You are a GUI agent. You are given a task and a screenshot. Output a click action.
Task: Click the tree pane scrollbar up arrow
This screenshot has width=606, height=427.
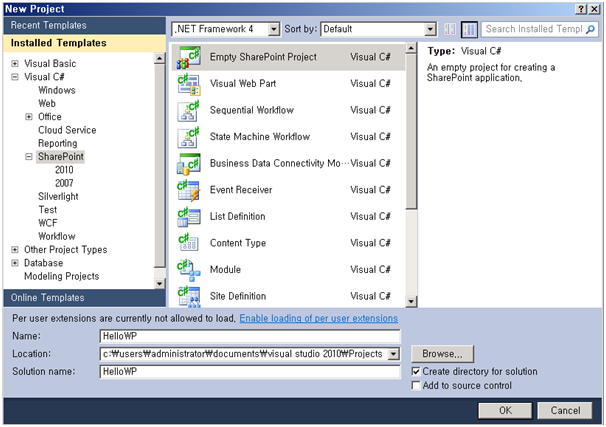[x=160, y=58]
